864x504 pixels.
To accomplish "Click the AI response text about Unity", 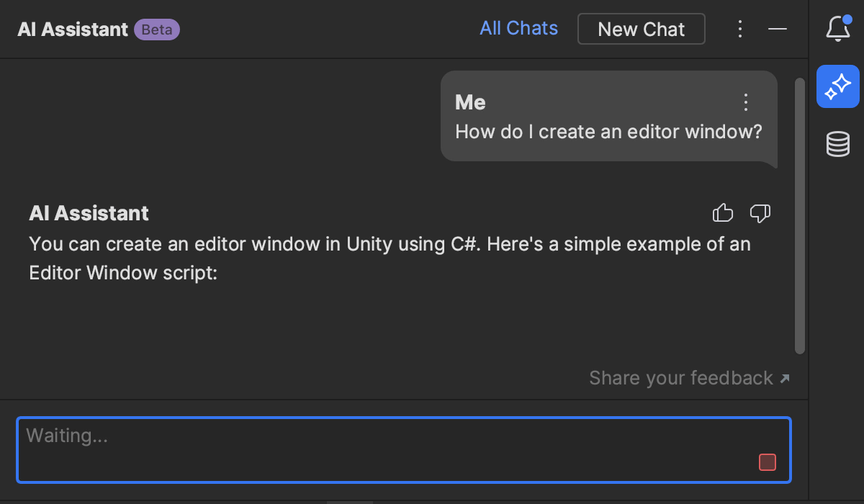I will (x=389, y=258).
